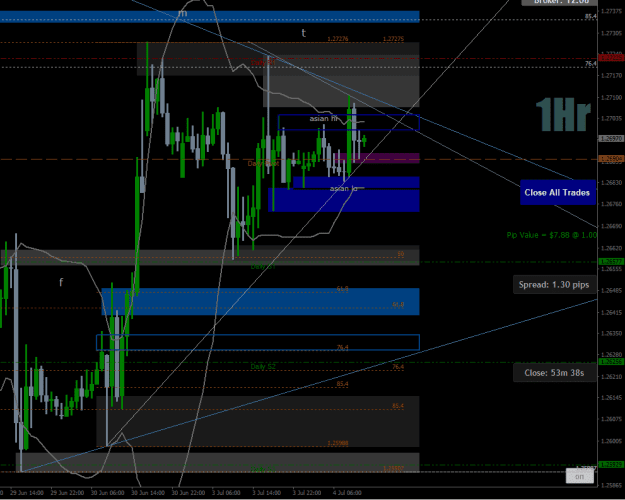Click the large 1Hr timeframe label
625x500 pixels.
click(x=563, y=115)
